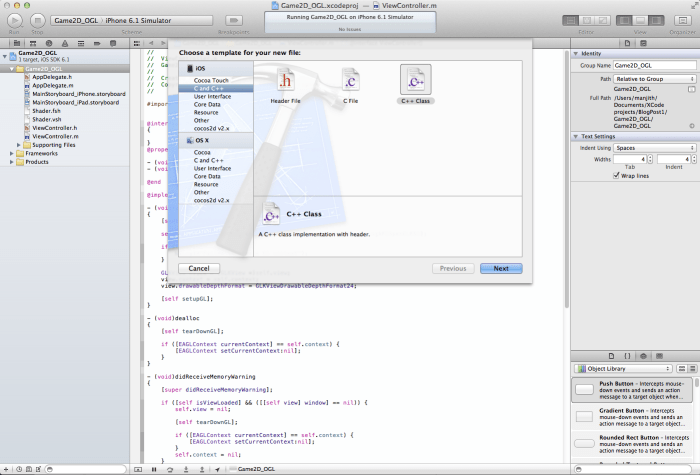Switch library to icon grid view
Image resolution: width=700 pixels, height=475 pixels.
(x=682, y=369)
